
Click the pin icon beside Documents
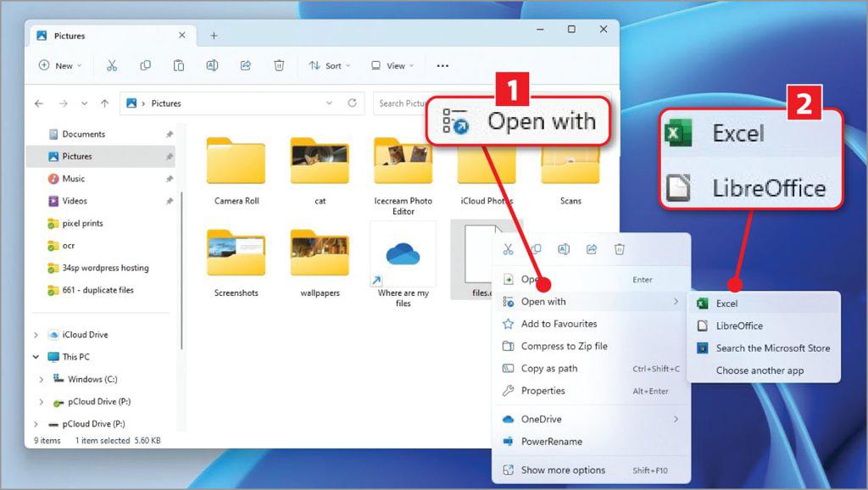coord(170,135)
